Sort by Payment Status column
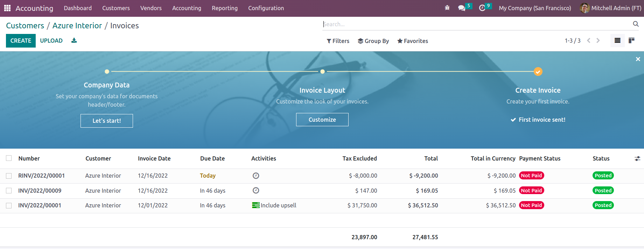This screenshot has width=644, height=249. (540, 158)
